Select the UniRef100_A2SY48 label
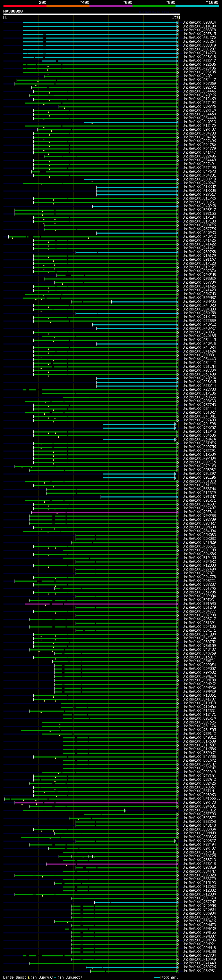This screenshot has height=980, width=222. (x=199, y=57)
